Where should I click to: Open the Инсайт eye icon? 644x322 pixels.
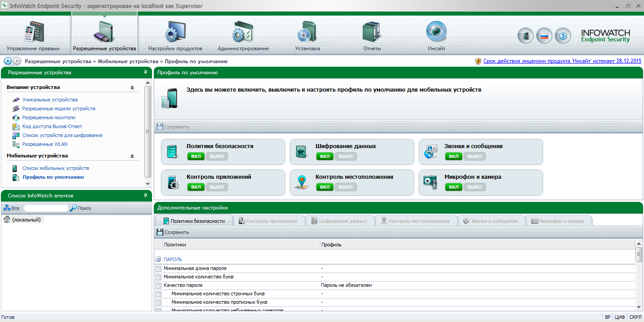tap(436, 32)
